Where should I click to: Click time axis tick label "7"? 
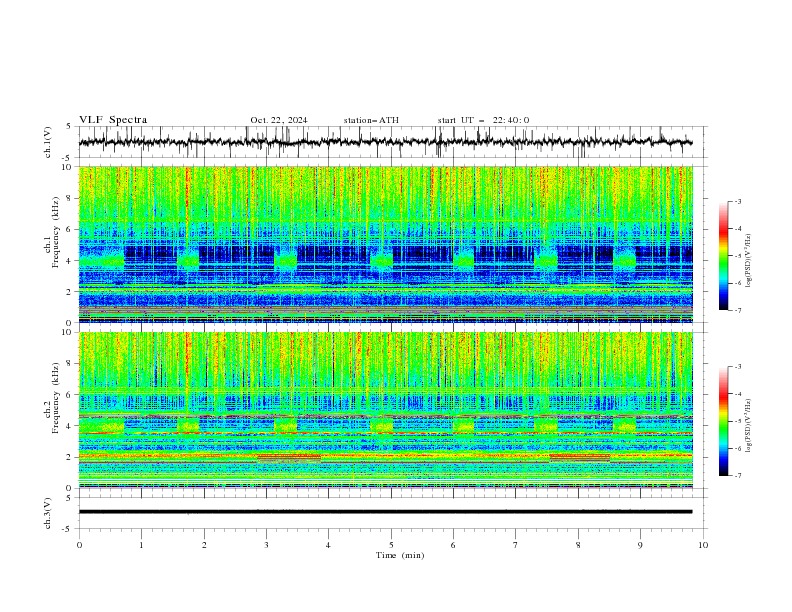(x=516, y=545)
